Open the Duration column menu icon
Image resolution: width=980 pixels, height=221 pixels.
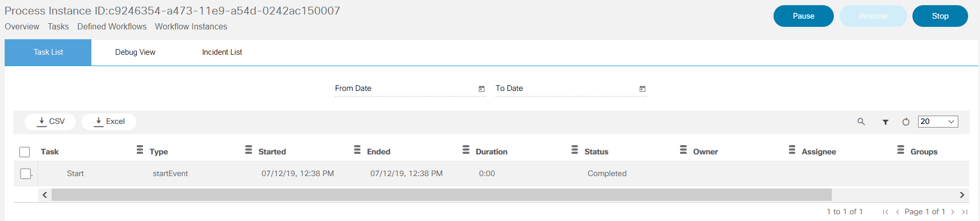click(574, 150)
